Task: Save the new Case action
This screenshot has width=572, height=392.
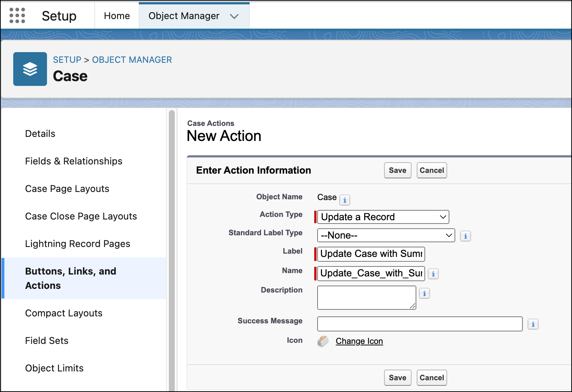Action: [397, 170]
